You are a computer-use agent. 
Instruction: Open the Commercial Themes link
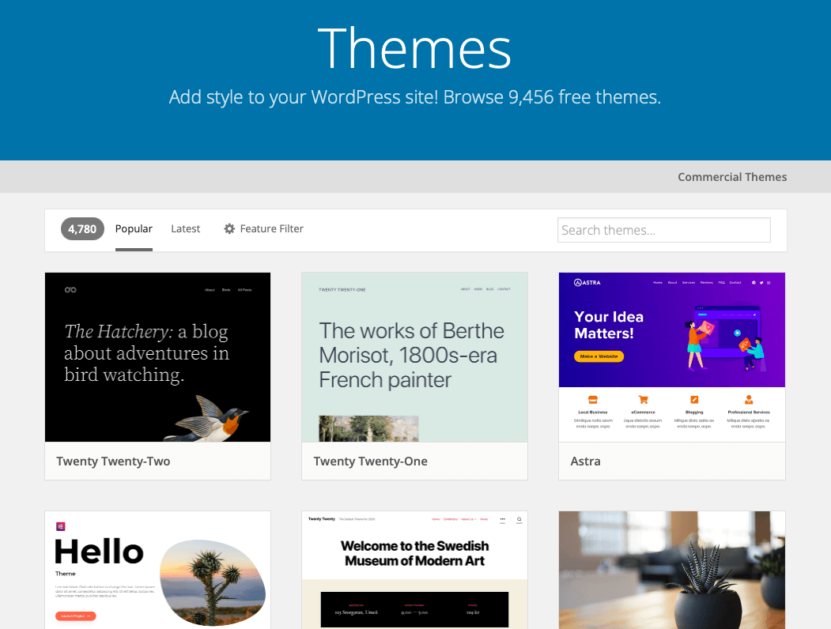tap(732, 177)
